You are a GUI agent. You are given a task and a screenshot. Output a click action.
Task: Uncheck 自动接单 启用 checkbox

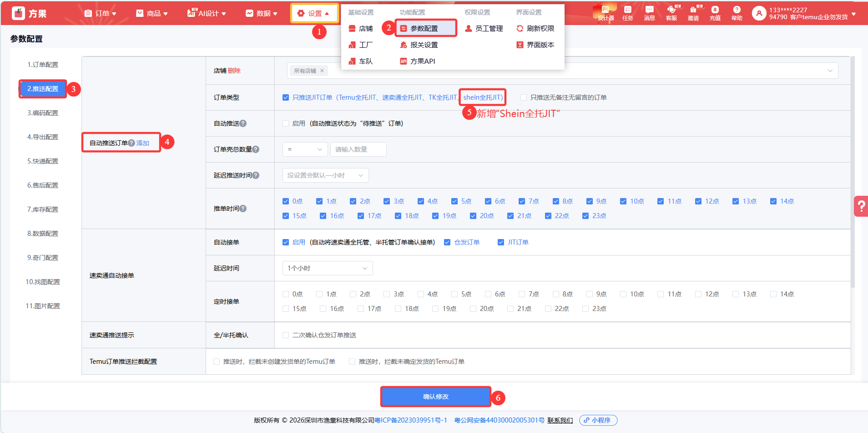(x=286, y=242)
